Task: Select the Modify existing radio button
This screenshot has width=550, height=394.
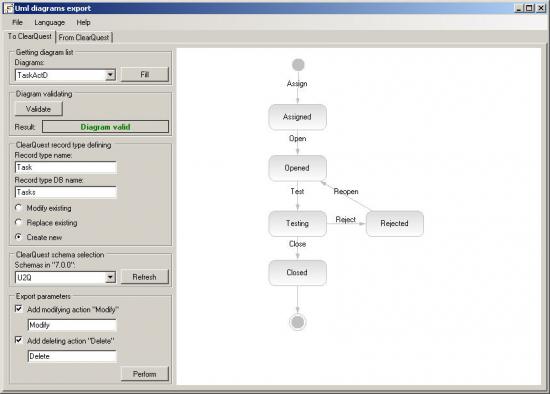Action: coord(19,208)
